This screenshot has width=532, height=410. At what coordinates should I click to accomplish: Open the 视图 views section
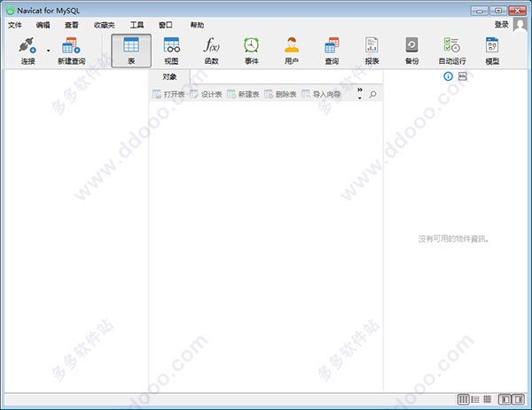(x=171, y=51)
